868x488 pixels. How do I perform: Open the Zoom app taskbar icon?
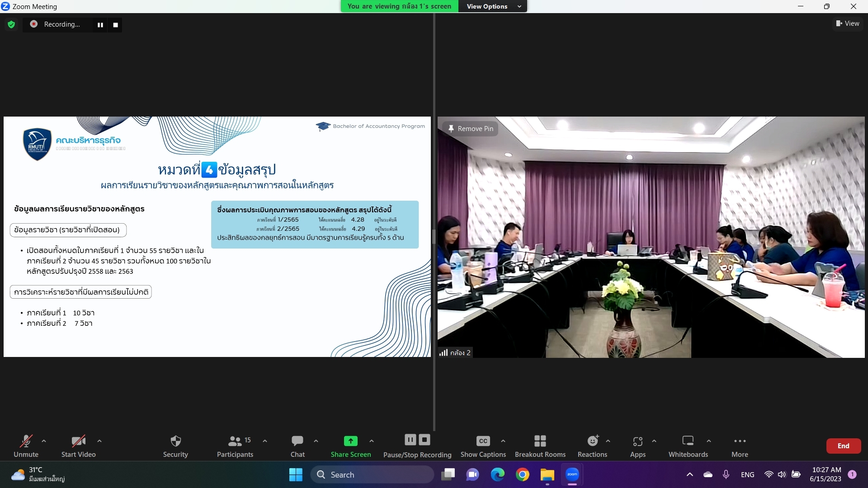[572, 474]
